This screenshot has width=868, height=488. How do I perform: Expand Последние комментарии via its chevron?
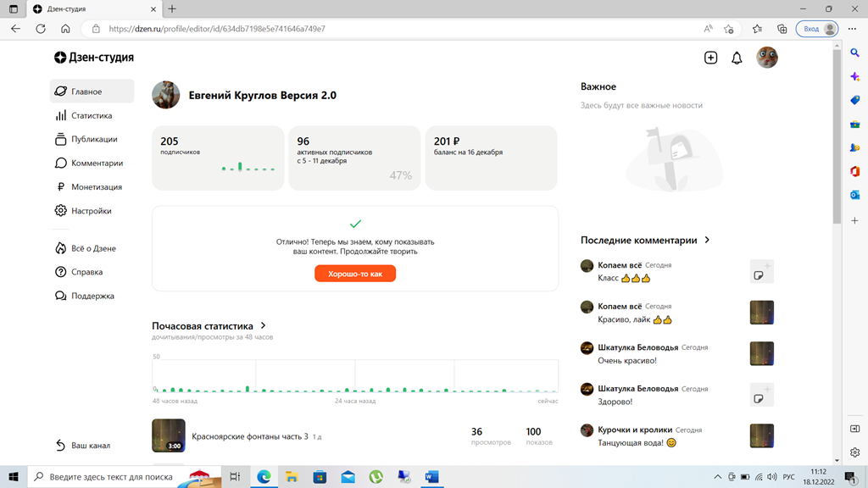[707, 240]
